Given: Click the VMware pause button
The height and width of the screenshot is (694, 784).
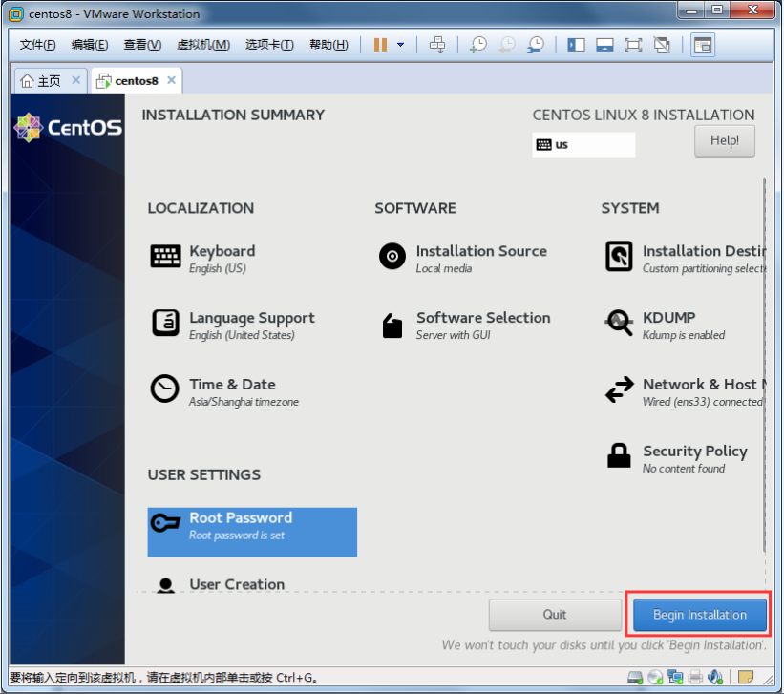Looking at the screenshot, I should 380,45.
